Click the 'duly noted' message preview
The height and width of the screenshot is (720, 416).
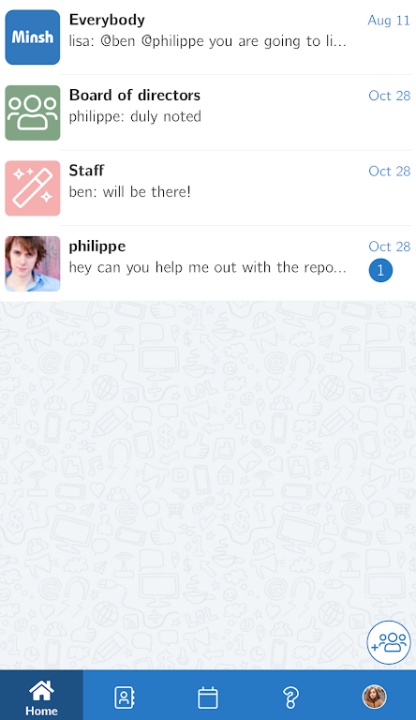click(135, 117)
